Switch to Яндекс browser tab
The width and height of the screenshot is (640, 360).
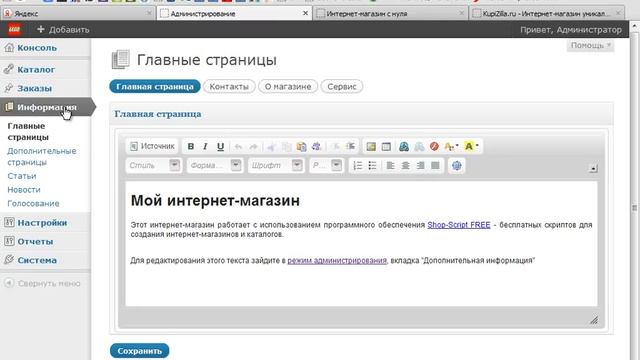[78, 13]
